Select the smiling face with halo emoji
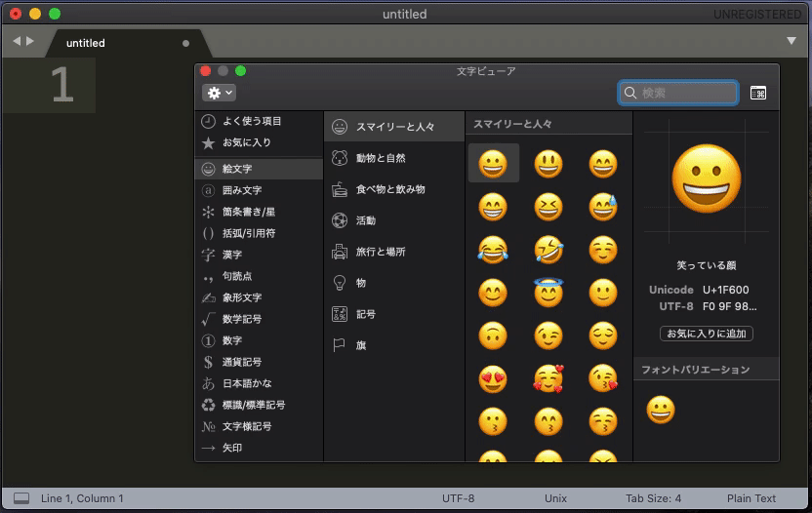The width and height of the screenshot is (812, 513). click(548, 293)
